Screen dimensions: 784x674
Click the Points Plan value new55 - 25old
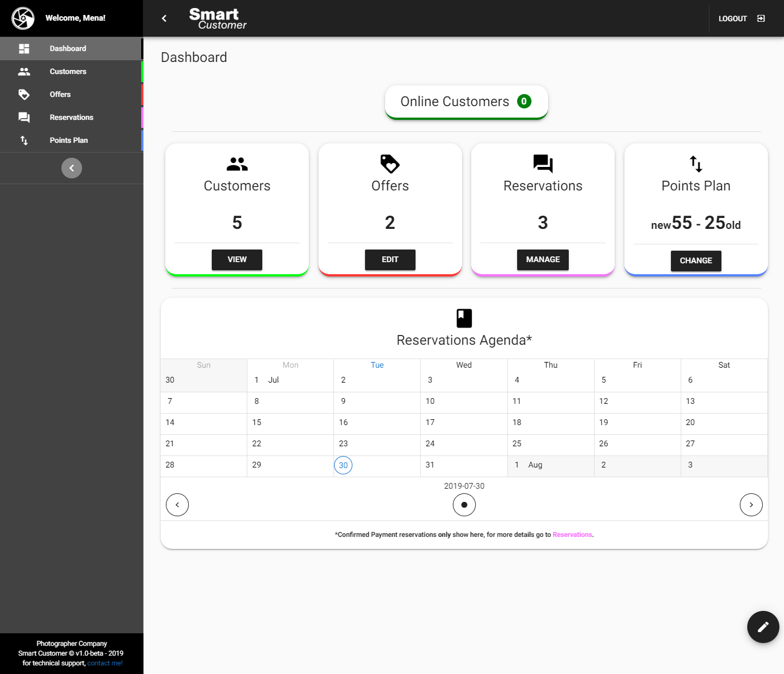coord(696,223)
